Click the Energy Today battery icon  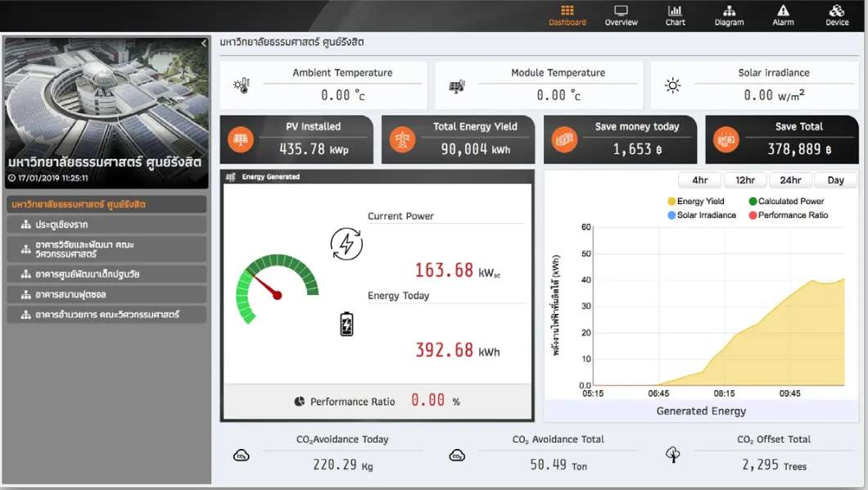tap(346, 324)
